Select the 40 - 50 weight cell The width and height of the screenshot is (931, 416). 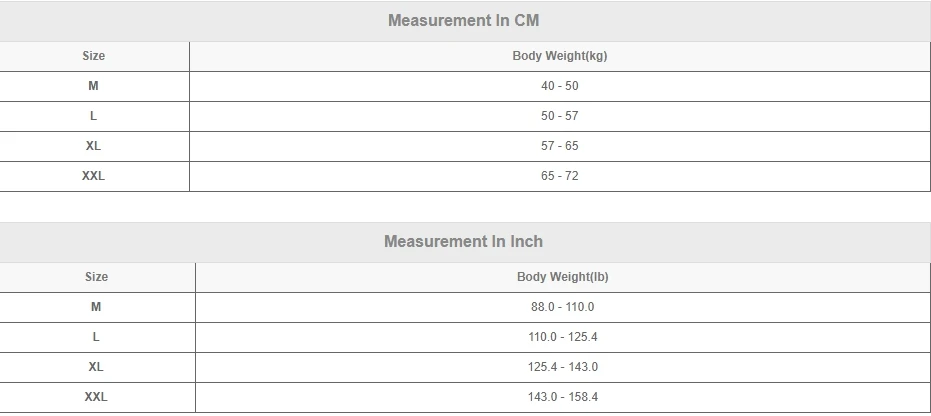point(560,86)
